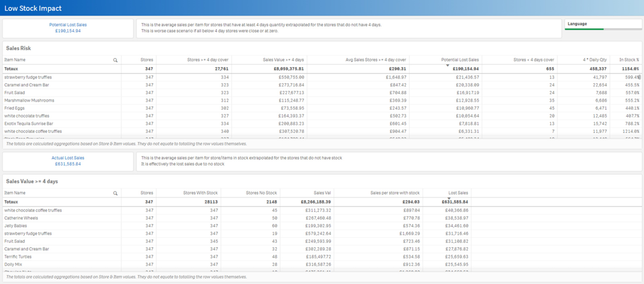Select Catherine Wheels item
This screenshot has width=644, height=284.
tap(21, 218)
